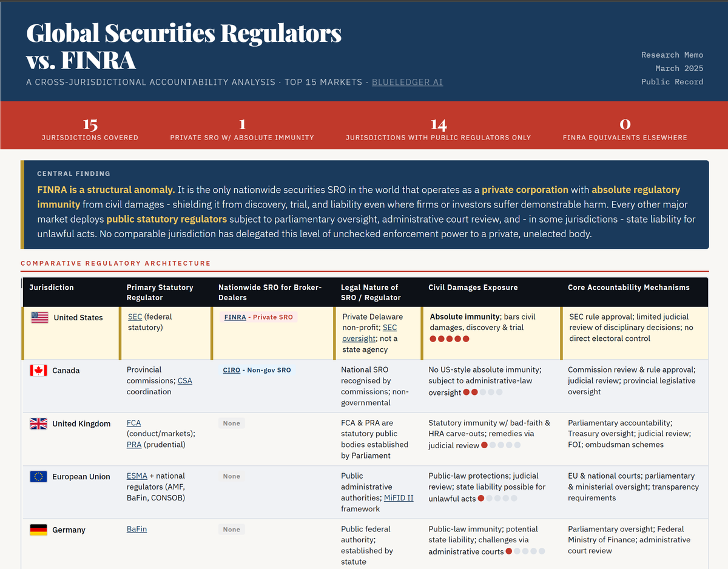Open the PRA link in United Kingdom row
Viewport: 728px width, 569px height.
(x=134, y=445)
